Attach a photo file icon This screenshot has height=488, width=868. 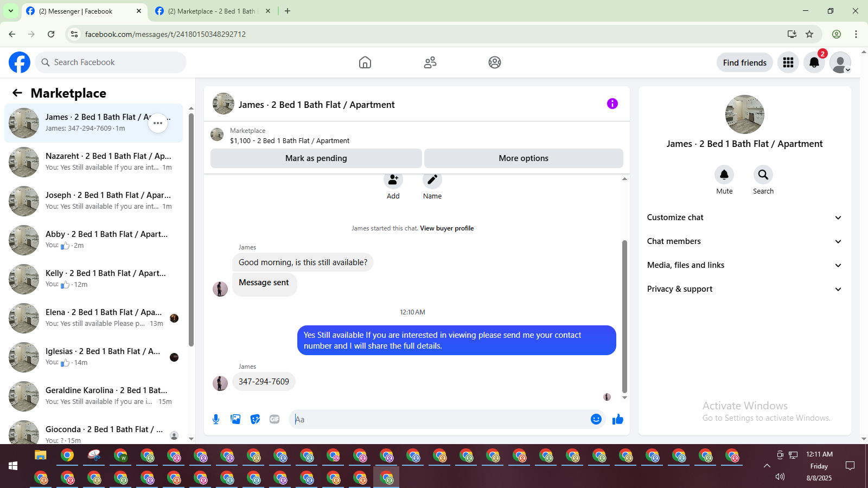[235, 419]
